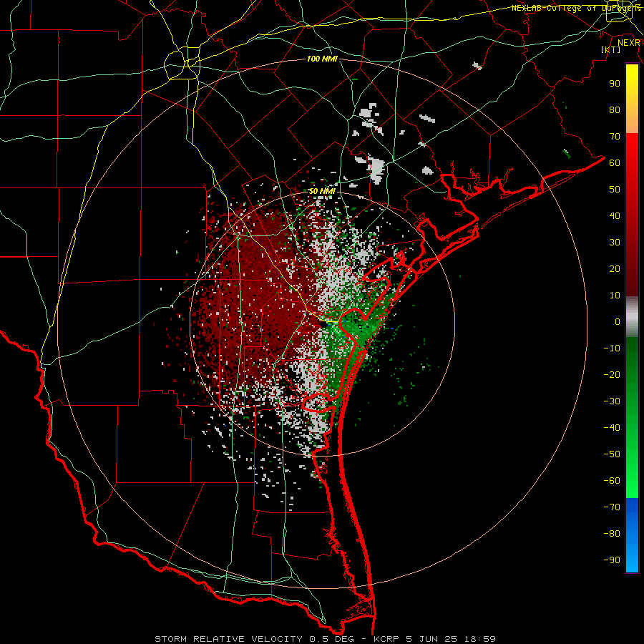The height and width of the screenshot is (644, 644).
Task: Click the "[KT]" units label above color bar
Action: (611, 49)
